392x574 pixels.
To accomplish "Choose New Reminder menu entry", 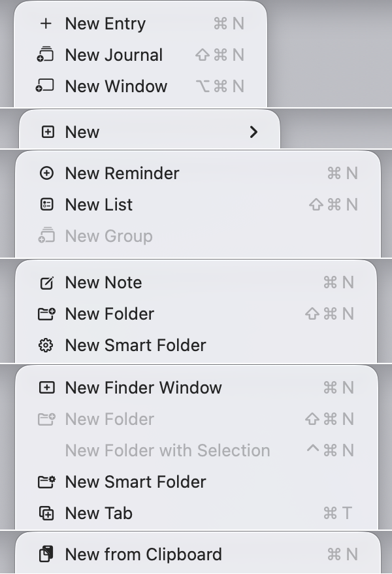I will tap(122, 173).
